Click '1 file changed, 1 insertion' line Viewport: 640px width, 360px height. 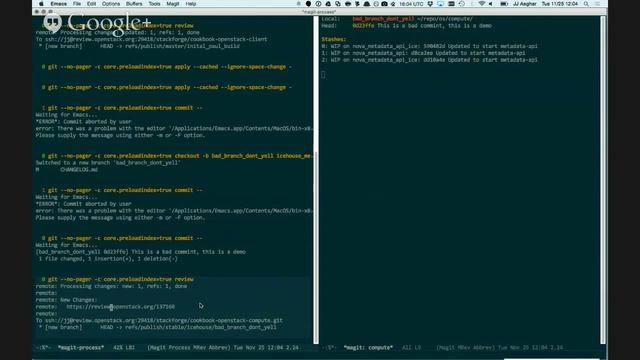(108, 259)
